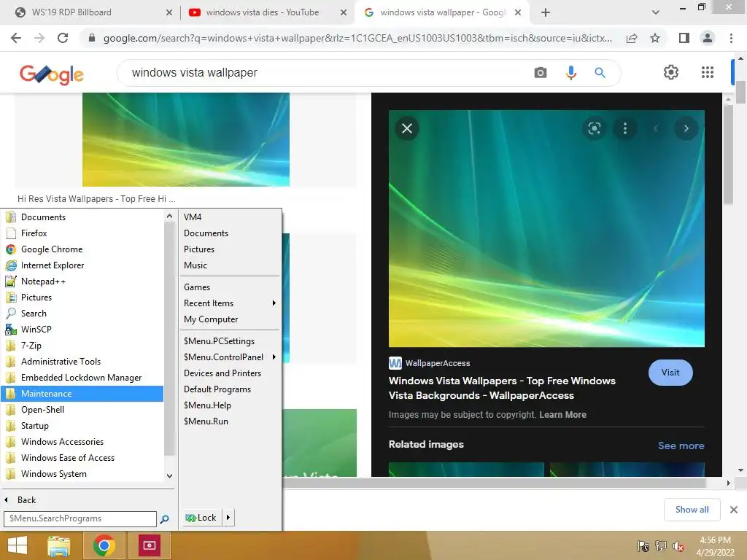
Task: Click the start menu search magnifier icon
Action: (164, 519)
